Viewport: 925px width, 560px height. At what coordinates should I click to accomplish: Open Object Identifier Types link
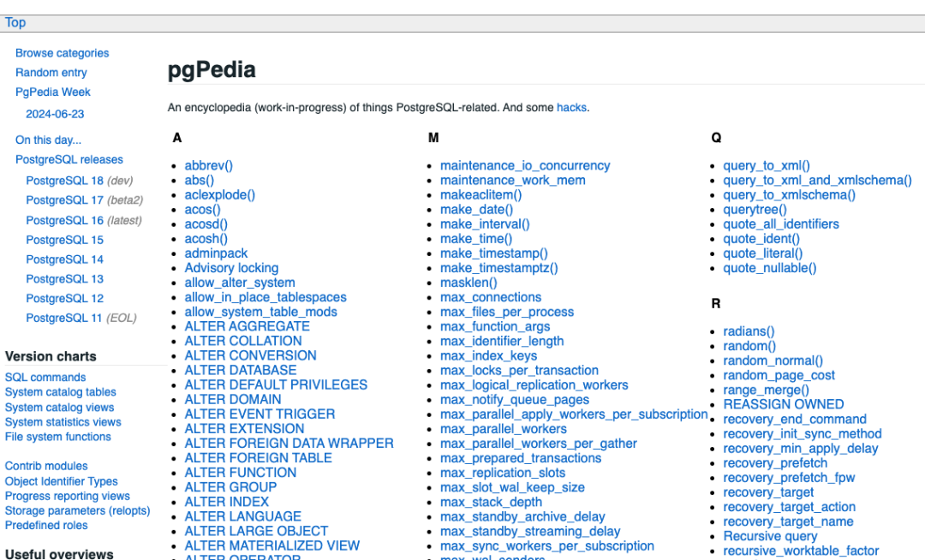click(62, 481)
